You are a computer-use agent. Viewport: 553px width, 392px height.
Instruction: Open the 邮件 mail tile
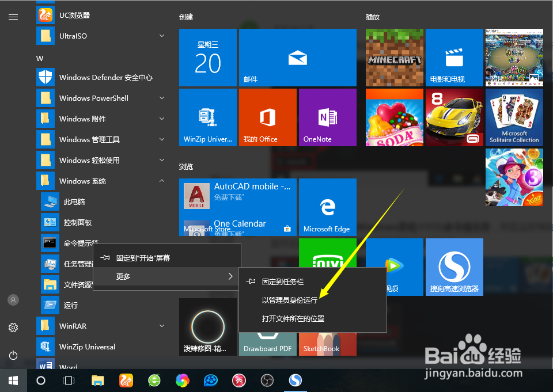(298, 58)
